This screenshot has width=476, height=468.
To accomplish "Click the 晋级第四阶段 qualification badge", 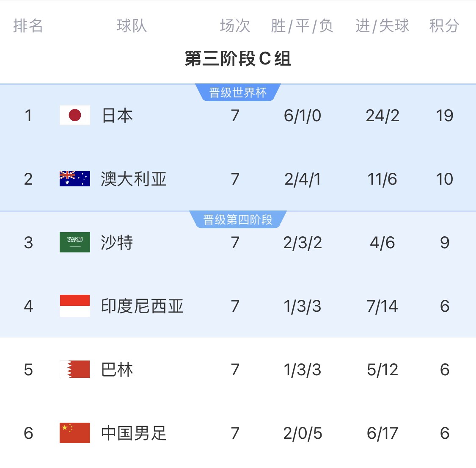I will click(x=238, y=219).
